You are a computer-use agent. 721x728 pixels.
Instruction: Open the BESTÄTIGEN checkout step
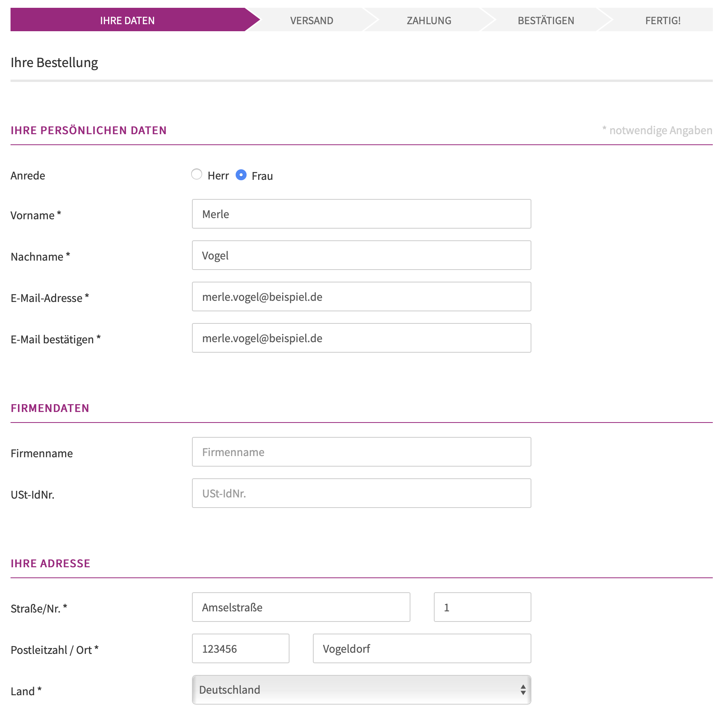coord(546,20)
